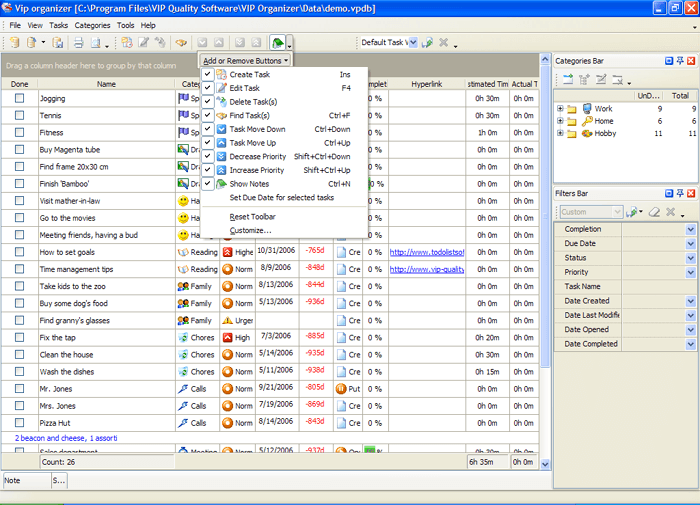The height and width of the screenshot is (505, 700).
Task: Click the save filter icon in Filters Bar
Action: pos(632,212)
